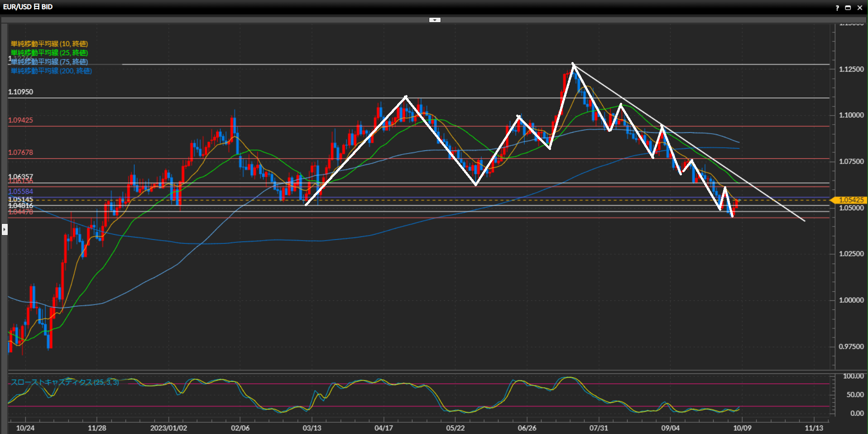The width and height of the screenshot is (868, 434).
Task: Select the 1.05584 blue line label
Action: 20,192
